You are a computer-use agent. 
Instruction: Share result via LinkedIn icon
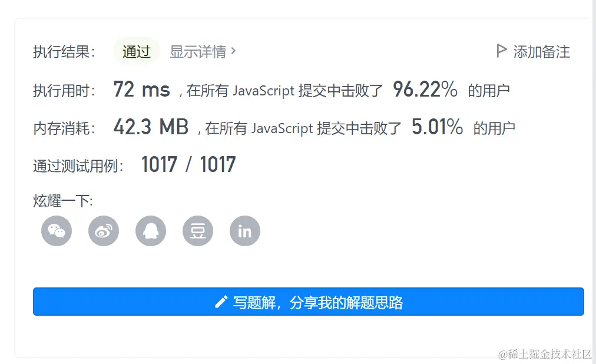[x=245, y=231]
